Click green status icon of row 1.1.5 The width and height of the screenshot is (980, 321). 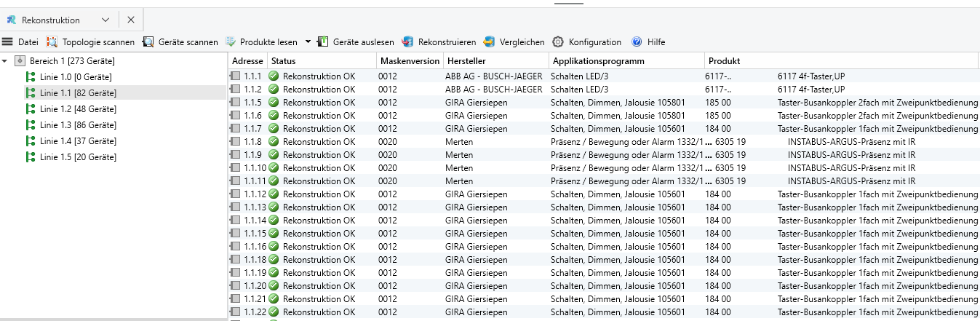pyautogui.click(x=274, y=102)
